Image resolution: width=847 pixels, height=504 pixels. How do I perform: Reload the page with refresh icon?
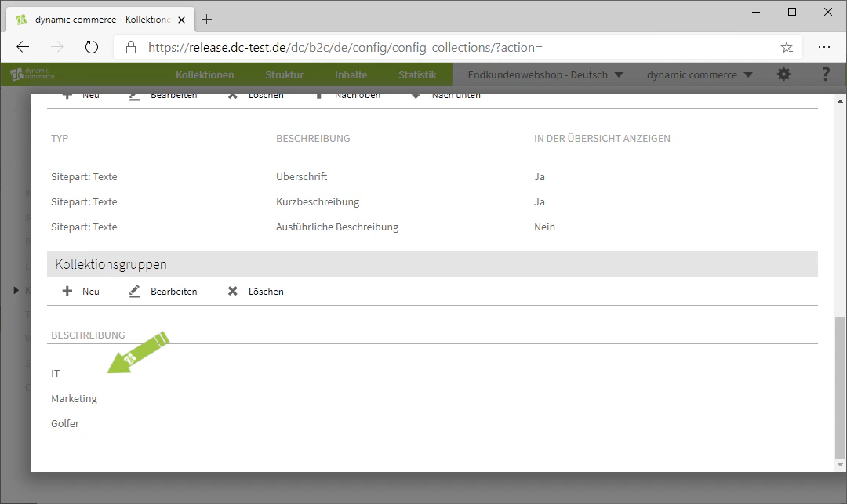click(x=92, y=48)
